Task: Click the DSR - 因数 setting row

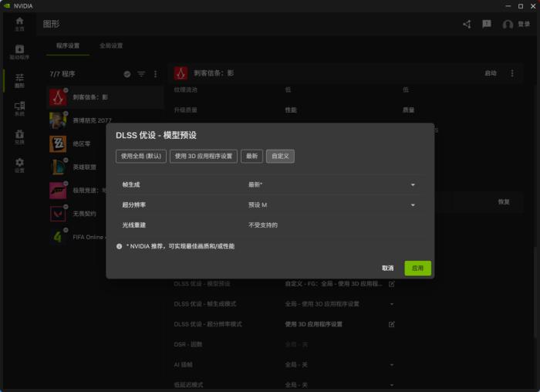Action: point(284,344)
